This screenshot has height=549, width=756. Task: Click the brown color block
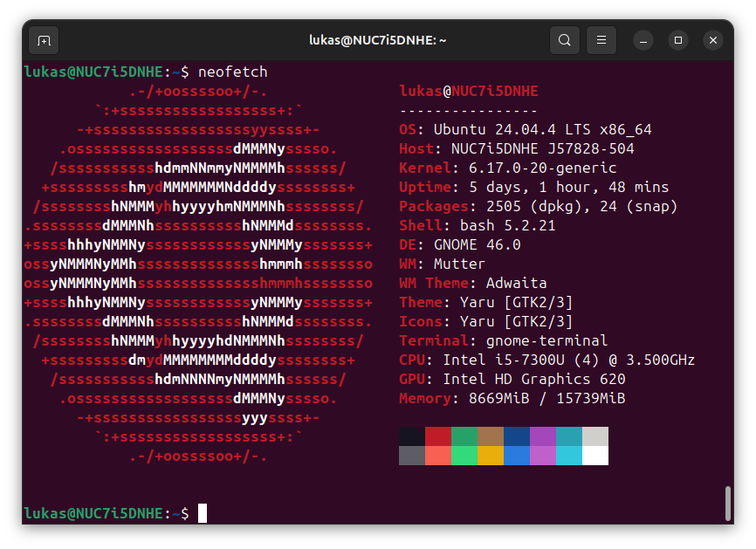point(491,436)
